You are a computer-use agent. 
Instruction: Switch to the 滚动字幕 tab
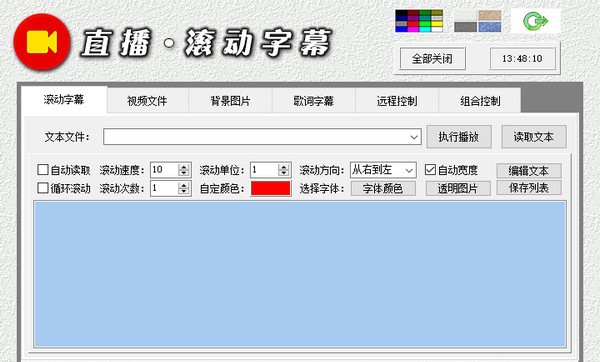click(x=64, y=100)
